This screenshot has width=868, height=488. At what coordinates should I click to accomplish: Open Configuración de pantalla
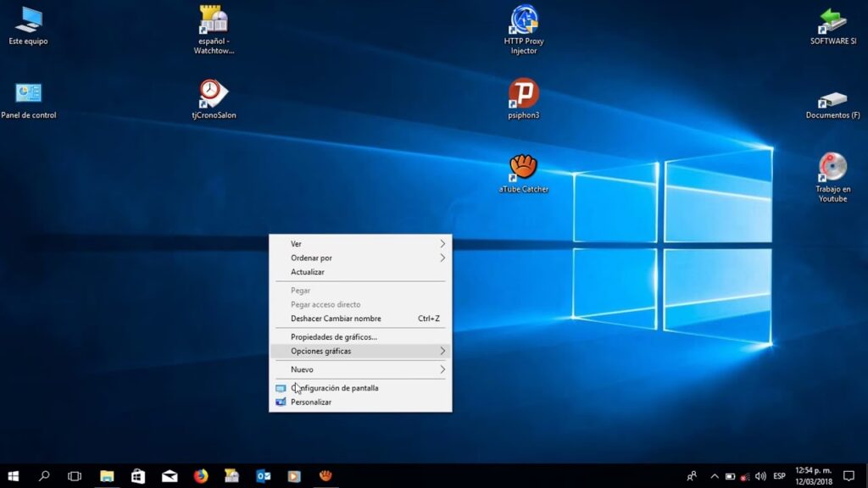click(335, 388)
